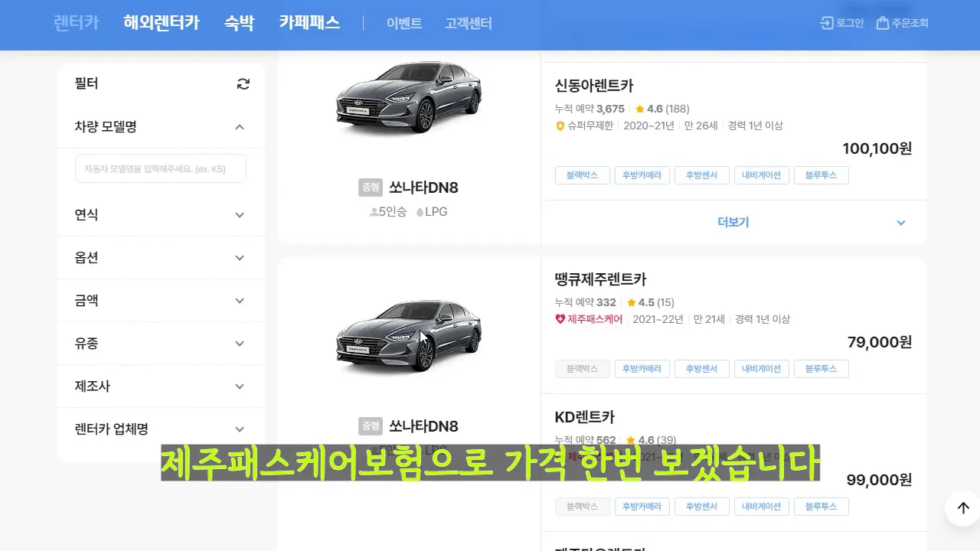
Task: Click the greyed 블랙박스 tag on 땡큐제주렌트카
Action: pos(583,369)
